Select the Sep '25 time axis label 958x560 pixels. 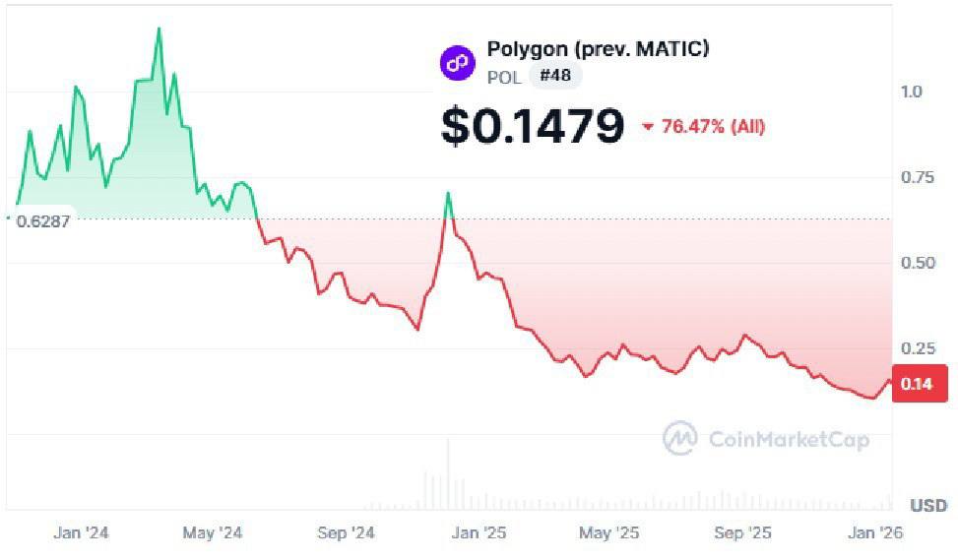click(x=742, y=532)
